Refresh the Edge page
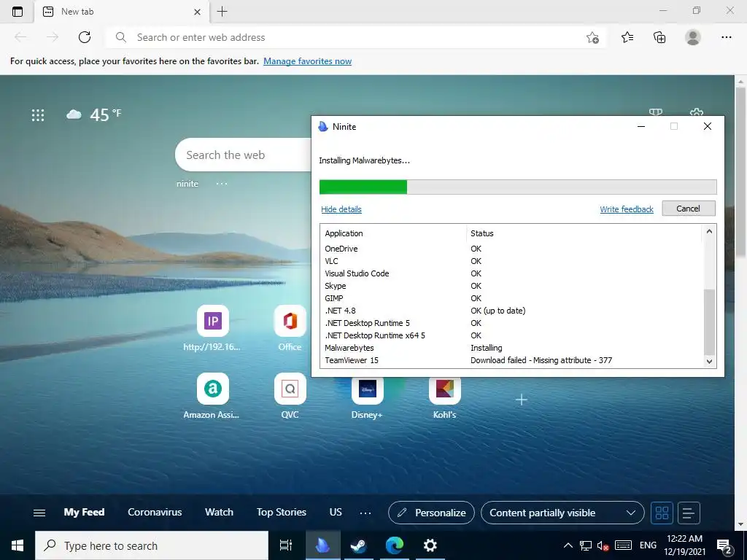This screenshot has height=560, width=747. [85, 37]
